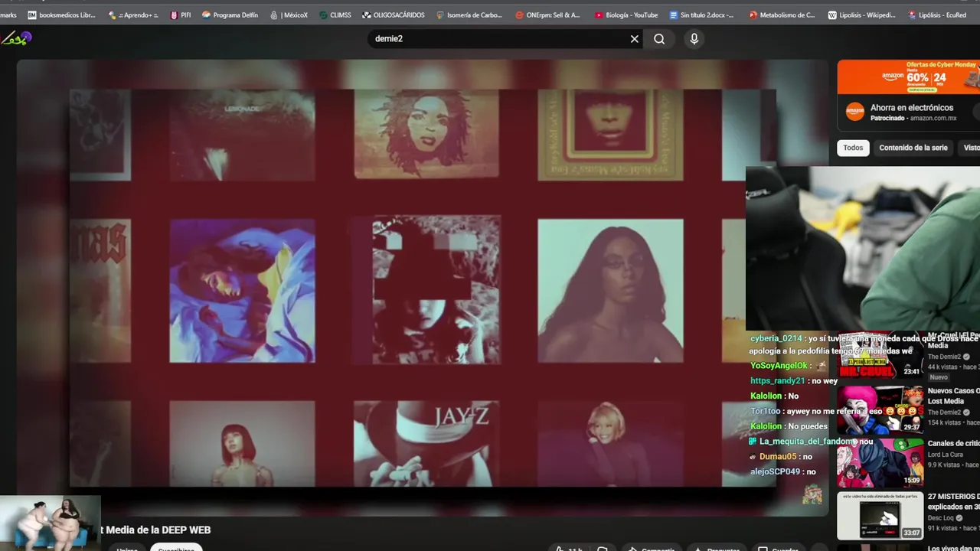This screenshot has width=980, height=551.
Task: Open the 15:09 Canales de critica thumbnail
Action: [x=880, y=463]
